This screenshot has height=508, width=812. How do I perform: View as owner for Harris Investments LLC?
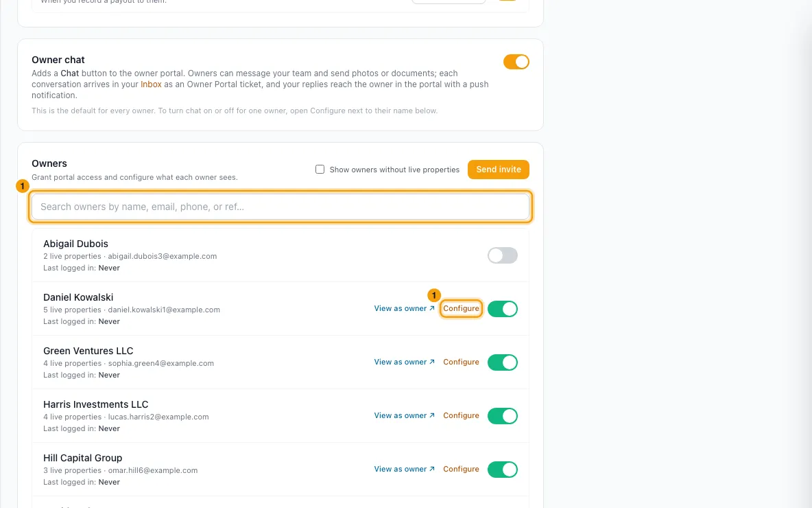pyautogui.click(x=405, y=415)
